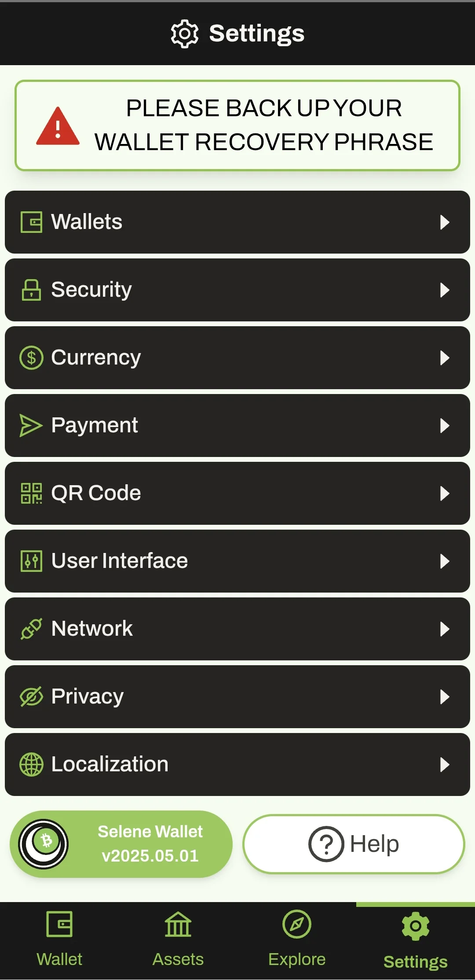
Task: Expand the Wallets row arrow
Action: click(445, 222)
